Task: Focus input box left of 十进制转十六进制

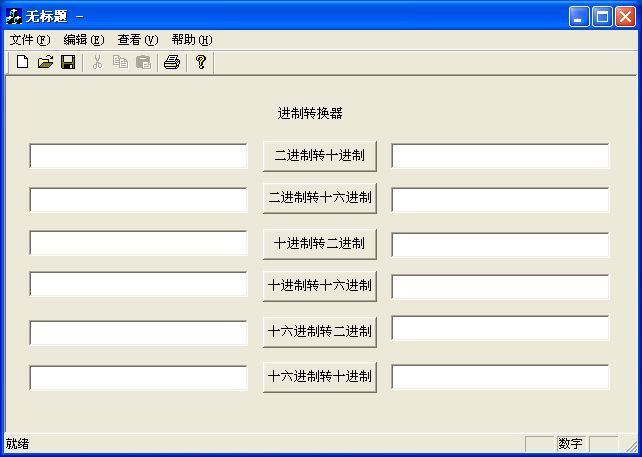Action: [x=138, y=283]
